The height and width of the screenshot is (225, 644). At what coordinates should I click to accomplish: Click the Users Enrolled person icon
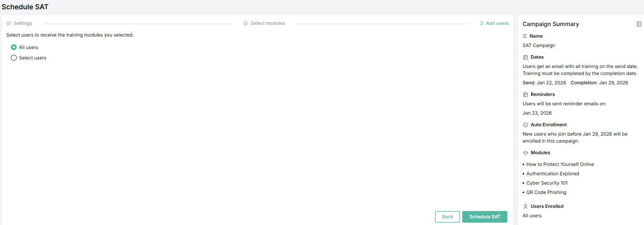tap(525, 206)
